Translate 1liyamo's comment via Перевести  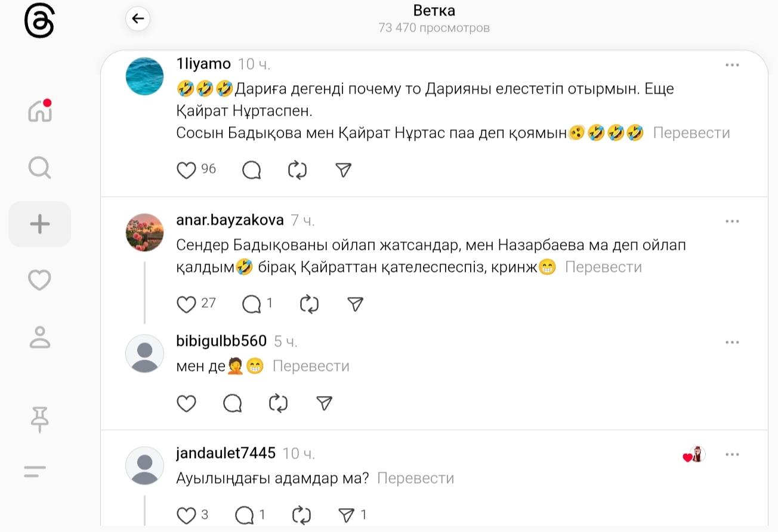tap(691, 132)
